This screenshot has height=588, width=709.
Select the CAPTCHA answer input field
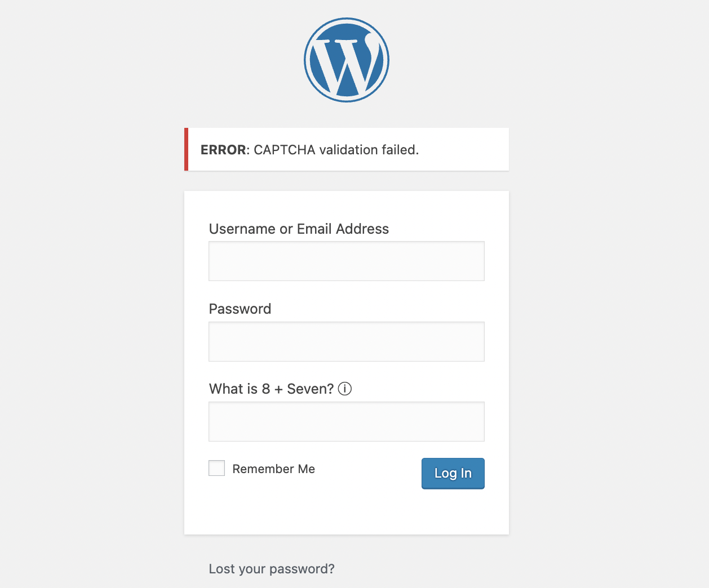[347, 421]
